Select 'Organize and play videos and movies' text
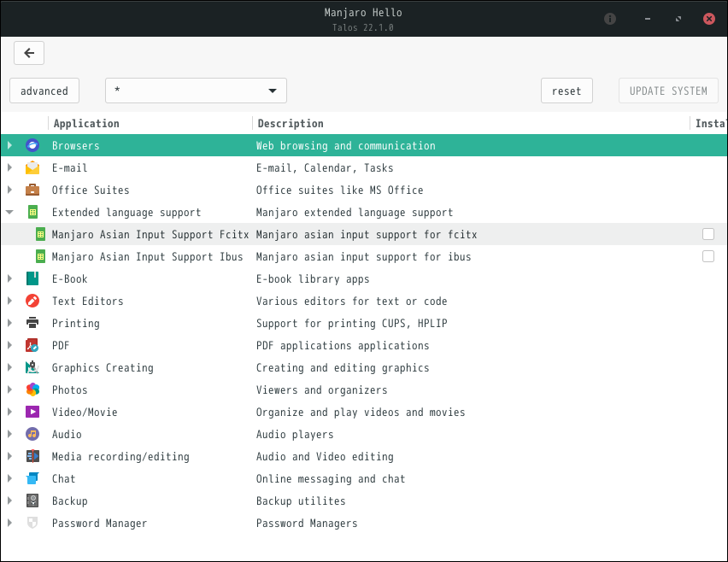The height and width of the screenshot is (562, 728). point(361,413)
